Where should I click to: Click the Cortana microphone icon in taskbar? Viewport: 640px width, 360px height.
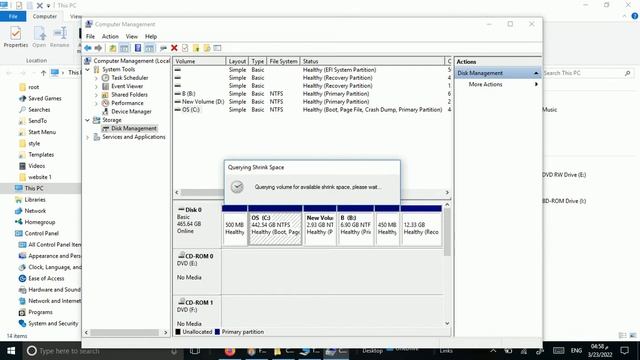[x=174, y=351]
